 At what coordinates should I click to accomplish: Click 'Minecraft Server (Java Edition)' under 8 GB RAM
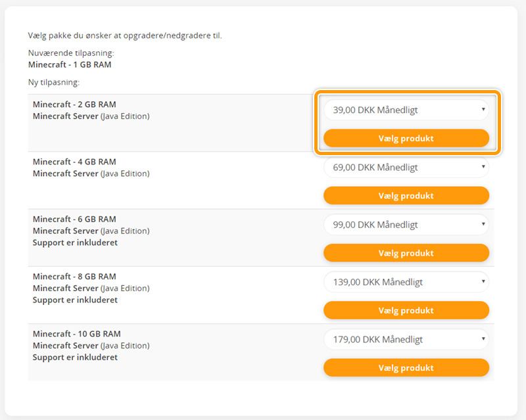91,288
